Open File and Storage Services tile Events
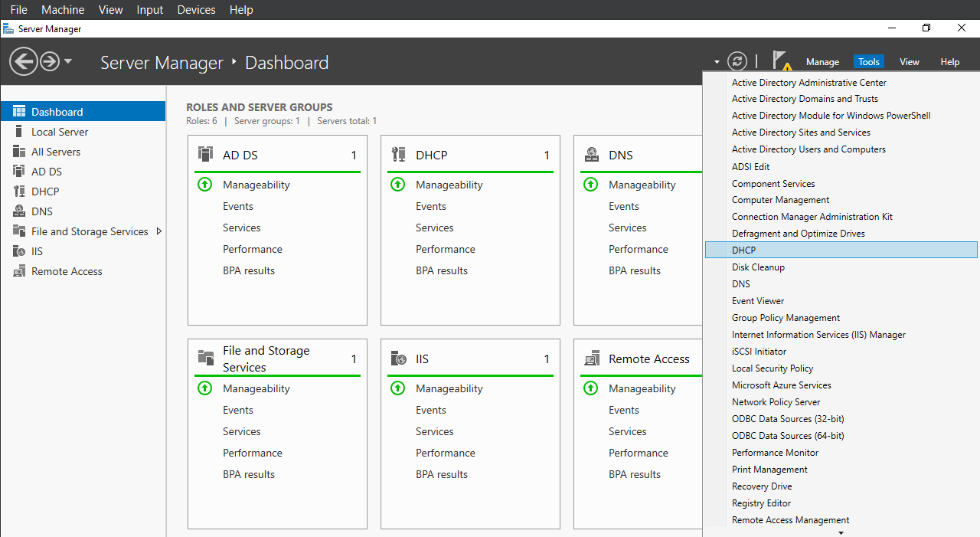This screenshot has width=980, height=537. tap(238, 410)
